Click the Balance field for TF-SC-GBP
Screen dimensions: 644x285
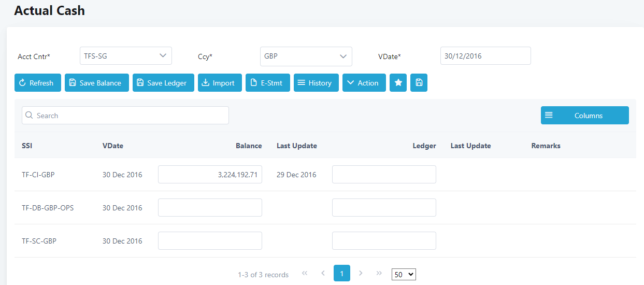click(x=210, y=241)
